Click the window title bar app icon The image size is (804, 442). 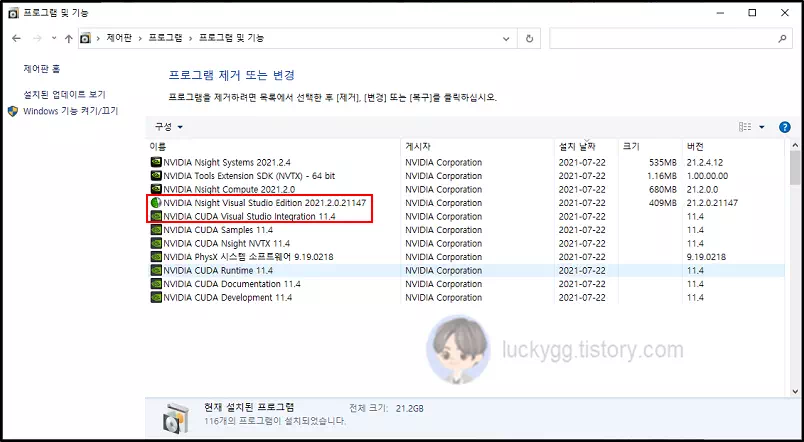[x=14, y=13]
